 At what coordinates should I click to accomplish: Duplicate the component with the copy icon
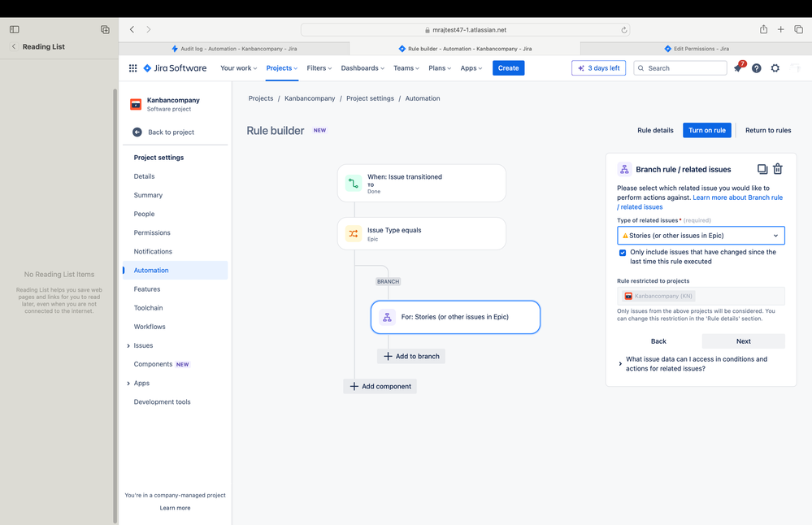(762, 169)
